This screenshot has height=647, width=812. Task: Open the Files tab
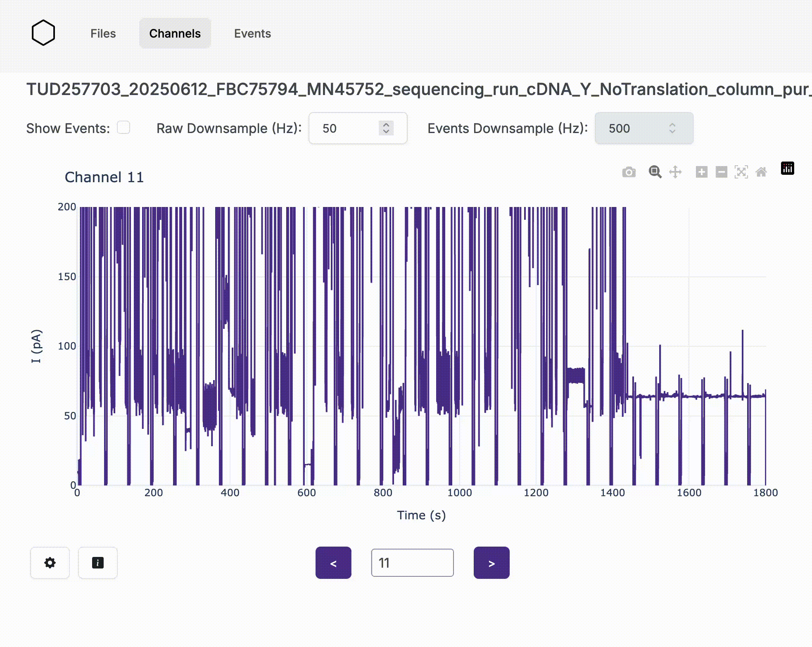pyautogui.click(x=103, y=33)
